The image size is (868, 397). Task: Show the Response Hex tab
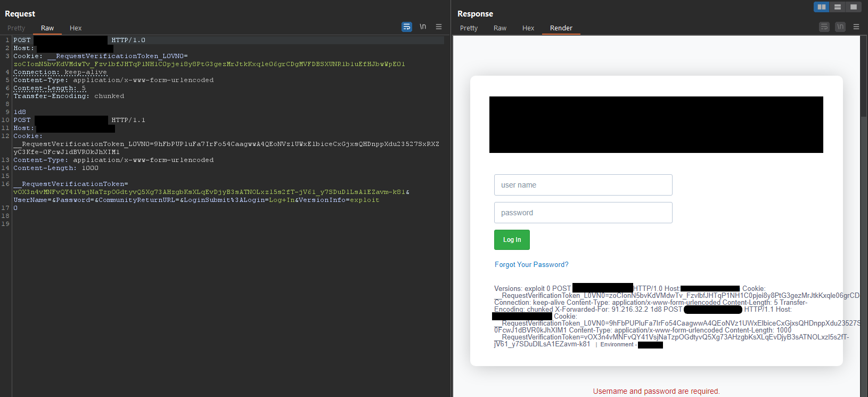coord(528,28)
